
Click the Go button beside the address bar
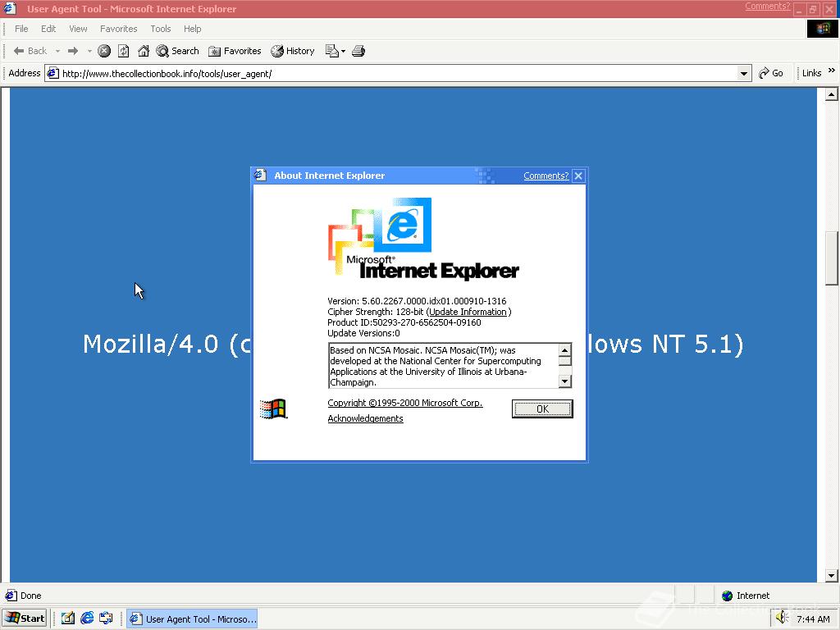click(x=771, y=73)
